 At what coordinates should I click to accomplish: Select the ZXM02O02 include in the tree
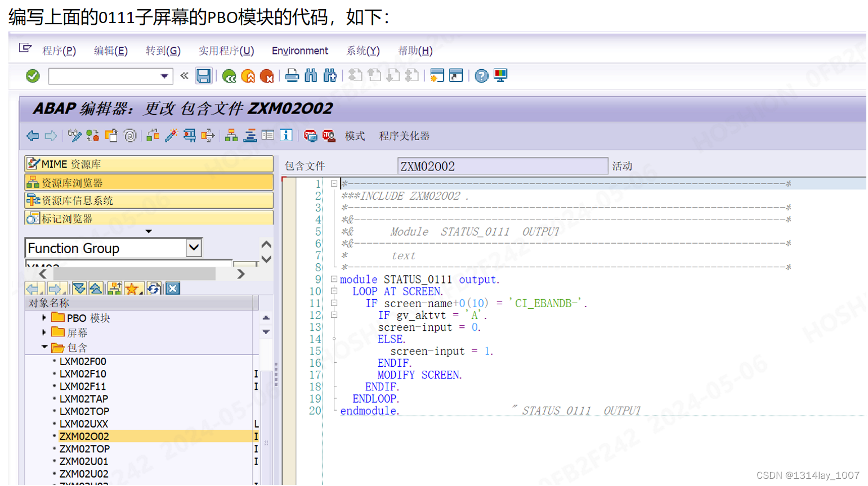84,436
